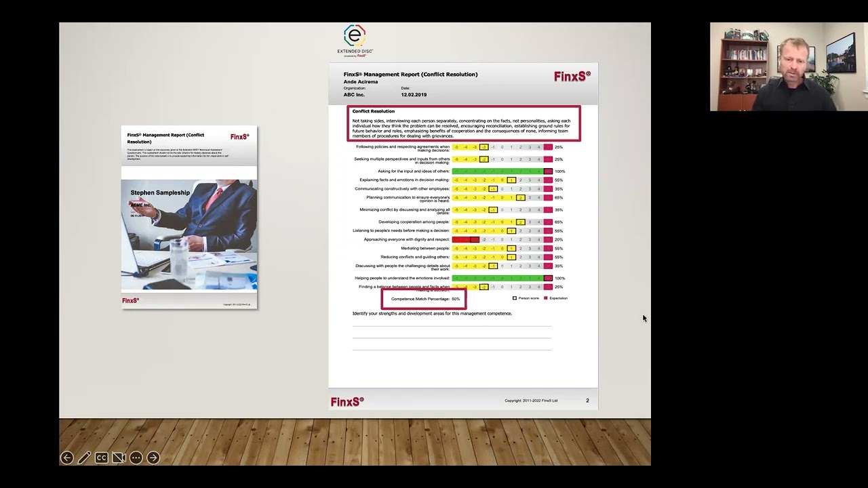Click 'Stephen Sampleship' name on cover thumbnail
868x488 pixels.
160,192
